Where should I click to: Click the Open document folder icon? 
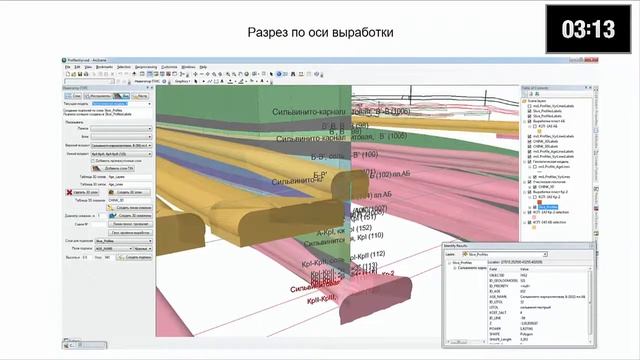point(74,74)
